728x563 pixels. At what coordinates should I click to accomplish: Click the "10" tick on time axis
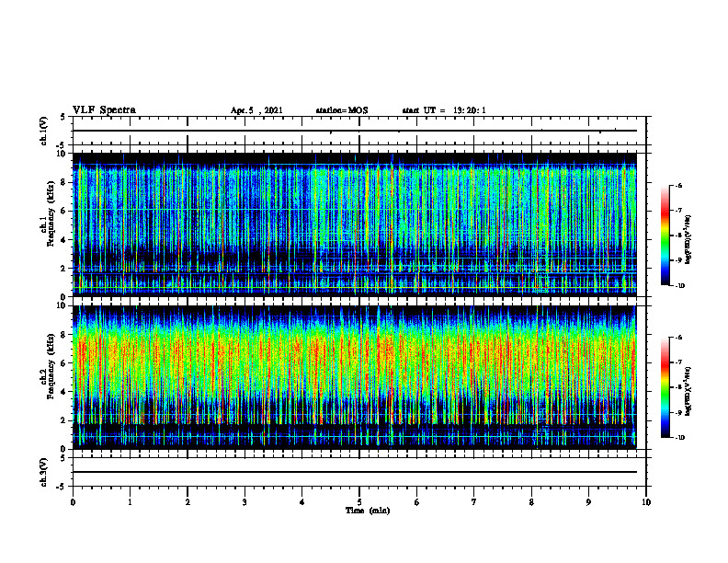[646, 502]
